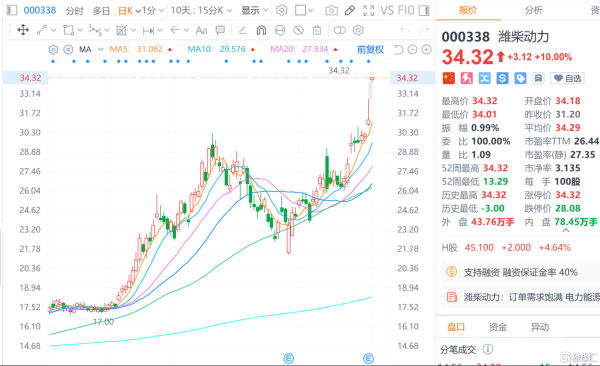600x366 pixels.
Task: Open the MA indicator type dropdown
Action: [x=101, y=49]
